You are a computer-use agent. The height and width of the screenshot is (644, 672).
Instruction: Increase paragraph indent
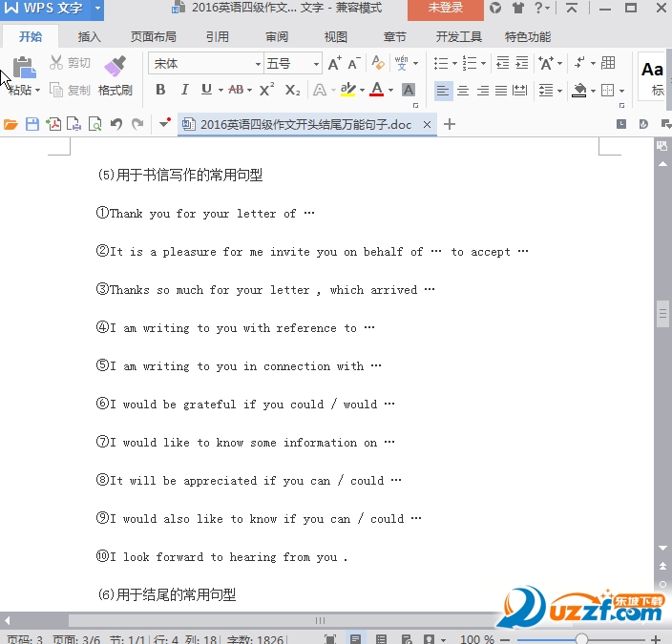[521, 63]
